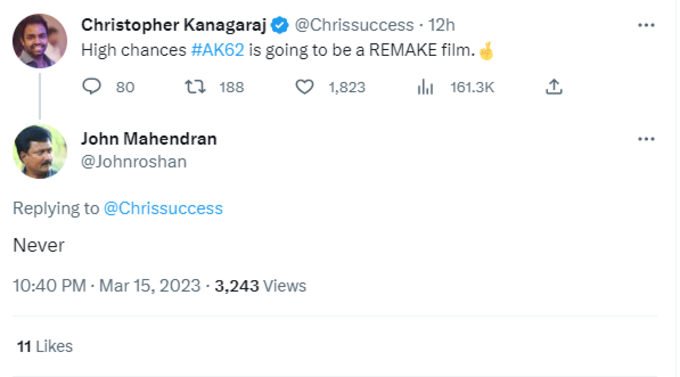The height and width of the screenshot is (377, 680).
Task: Open more options on John Mahendran's reply
Action: [x=646, y=139]
